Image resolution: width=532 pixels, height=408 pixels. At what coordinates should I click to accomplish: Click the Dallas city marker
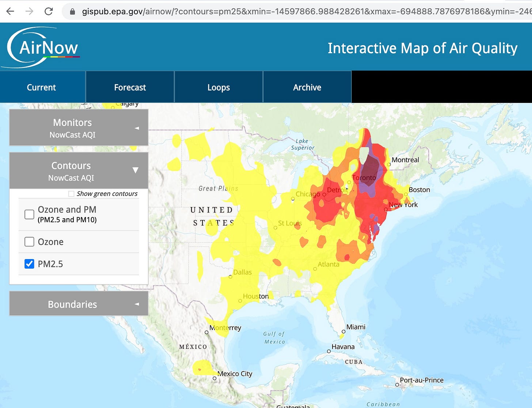[230, 277]
